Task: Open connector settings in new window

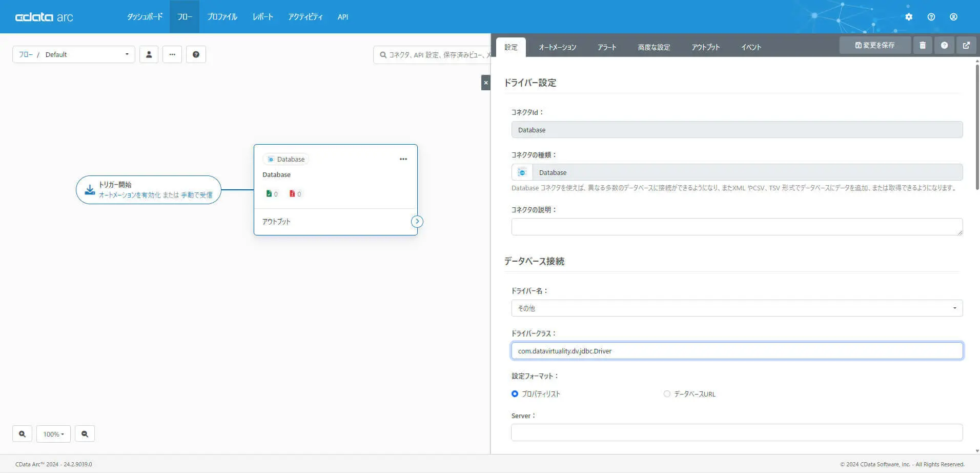Action: tap(966, 45)
